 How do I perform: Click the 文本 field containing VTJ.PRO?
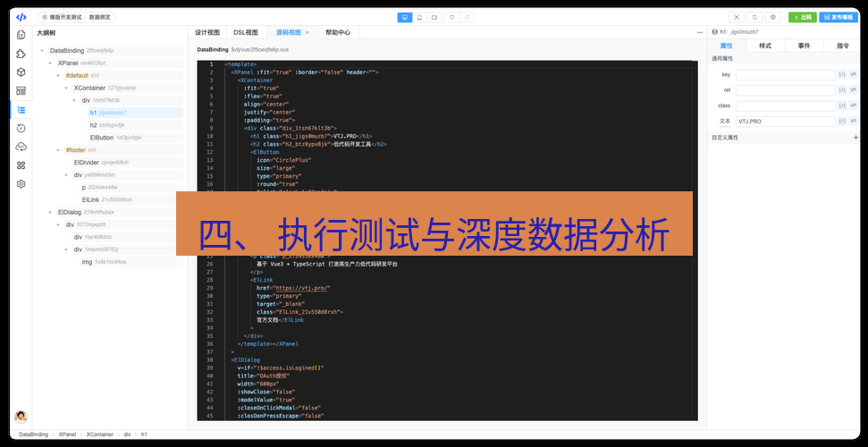point(786,122)
